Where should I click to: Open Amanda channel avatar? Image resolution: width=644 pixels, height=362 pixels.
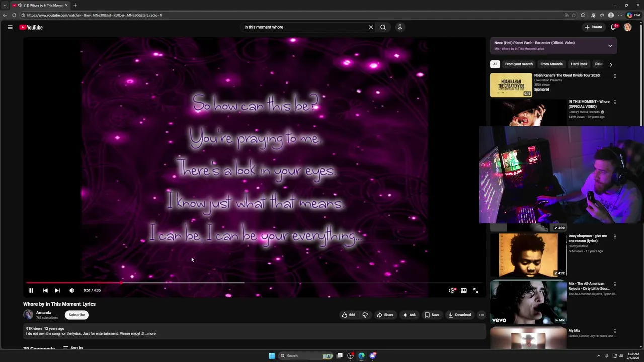28,315
